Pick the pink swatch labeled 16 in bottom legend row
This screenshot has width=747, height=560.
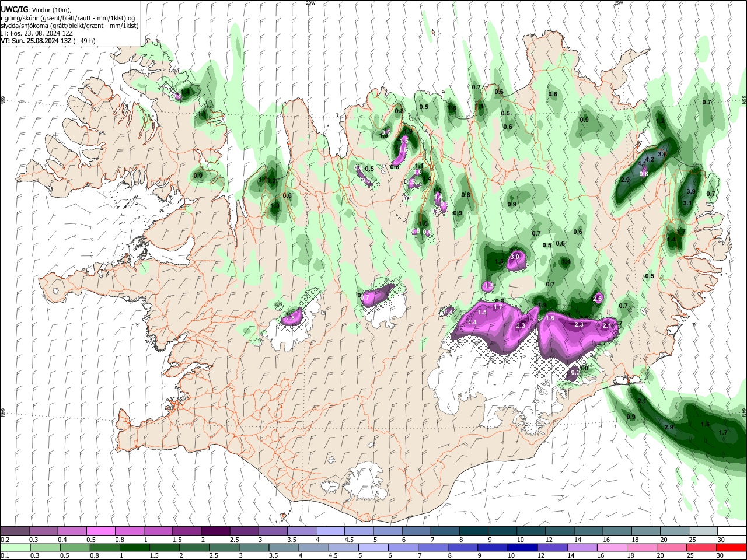612,547
